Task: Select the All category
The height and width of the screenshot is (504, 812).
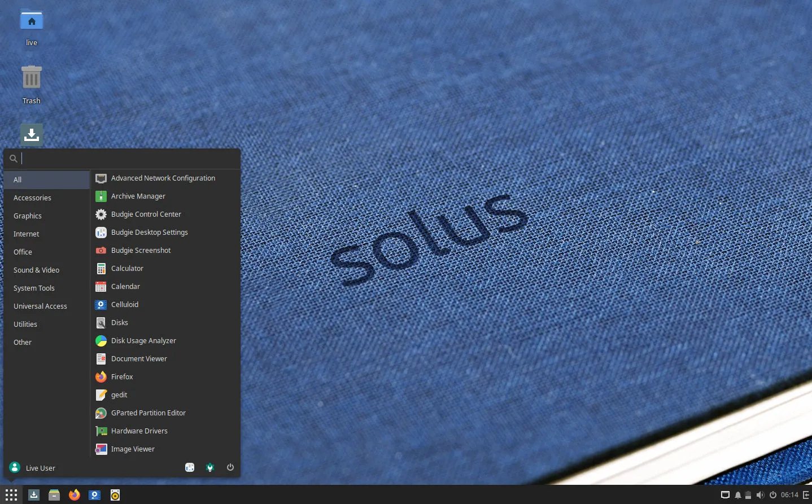Action: (x=47, y=179)
